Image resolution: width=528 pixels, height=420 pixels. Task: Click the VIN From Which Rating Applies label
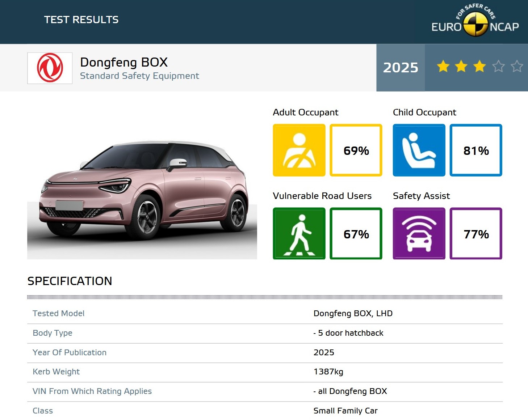tap(92, 391)
